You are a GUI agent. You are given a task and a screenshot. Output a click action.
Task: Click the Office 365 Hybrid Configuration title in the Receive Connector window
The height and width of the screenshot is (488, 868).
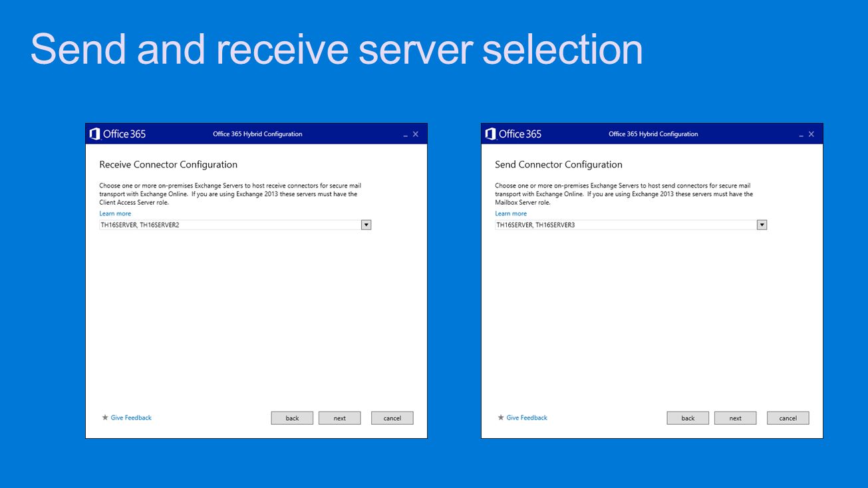[x=257, y=134]
